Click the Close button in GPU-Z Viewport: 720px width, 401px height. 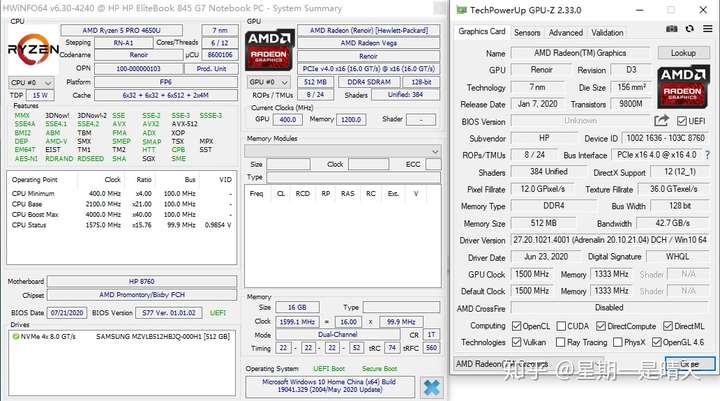point(690,364)
